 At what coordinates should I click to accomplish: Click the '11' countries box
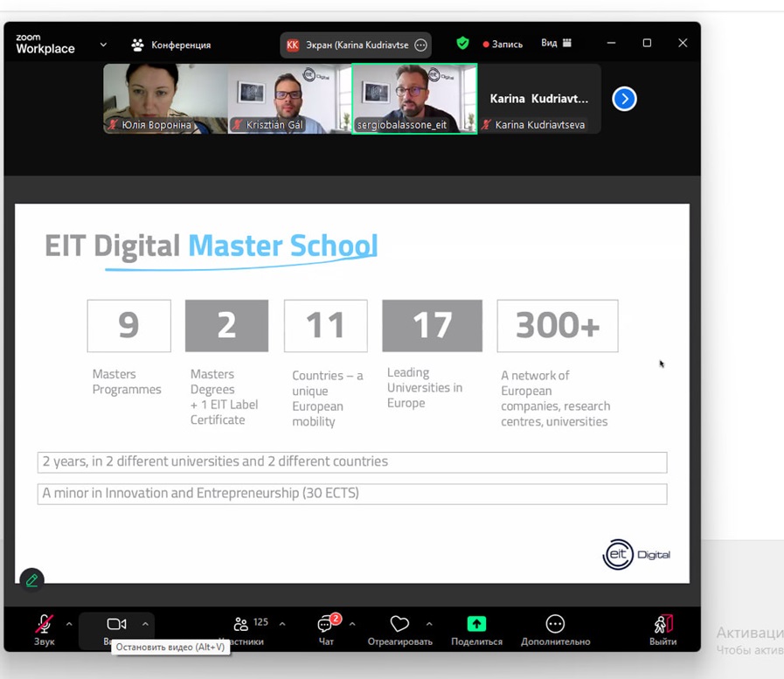tap(325, 326)
